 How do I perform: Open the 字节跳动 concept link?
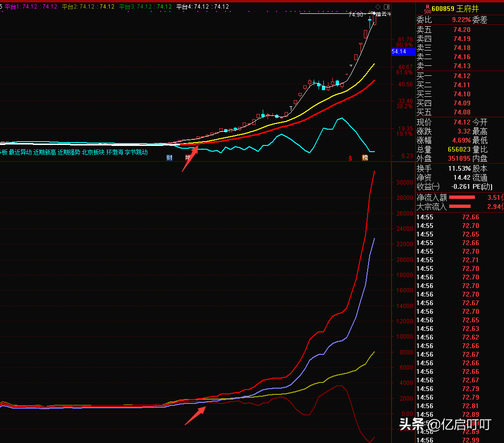click(x=136, y=153)
